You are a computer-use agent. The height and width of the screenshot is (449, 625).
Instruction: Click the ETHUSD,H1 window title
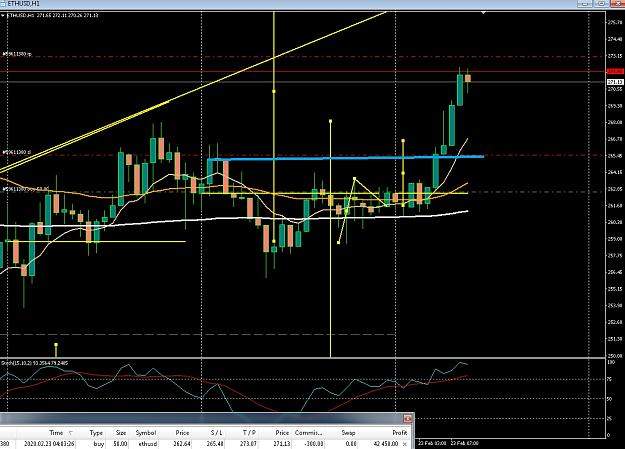[x=23, y=4]
